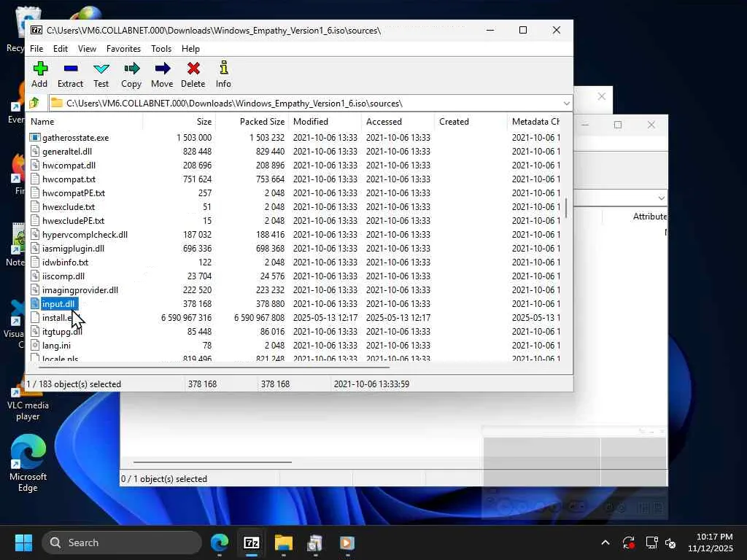
Task: Sort by Created column header
Action: coord(471,122)
